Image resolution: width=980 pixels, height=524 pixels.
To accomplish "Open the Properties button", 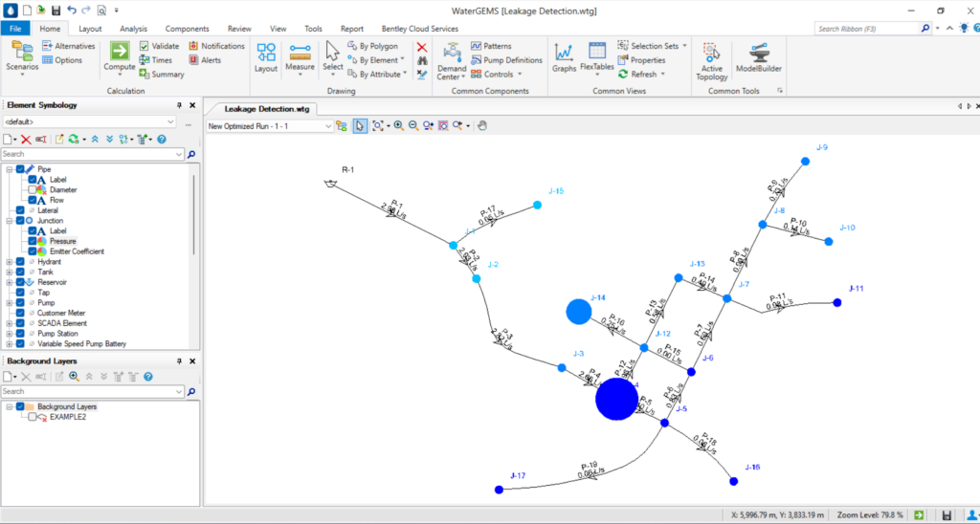I will pyautogui.click(x=641, y=60).
